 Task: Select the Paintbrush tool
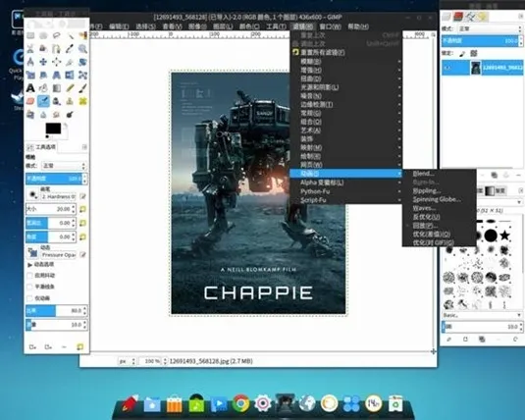coord(82,88)
